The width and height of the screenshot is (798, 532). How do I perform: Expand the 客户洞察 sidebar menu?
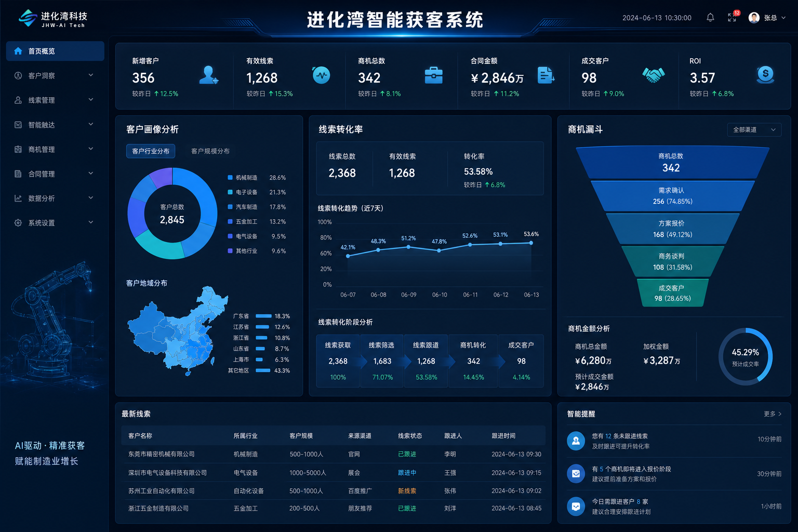point(55,75)
